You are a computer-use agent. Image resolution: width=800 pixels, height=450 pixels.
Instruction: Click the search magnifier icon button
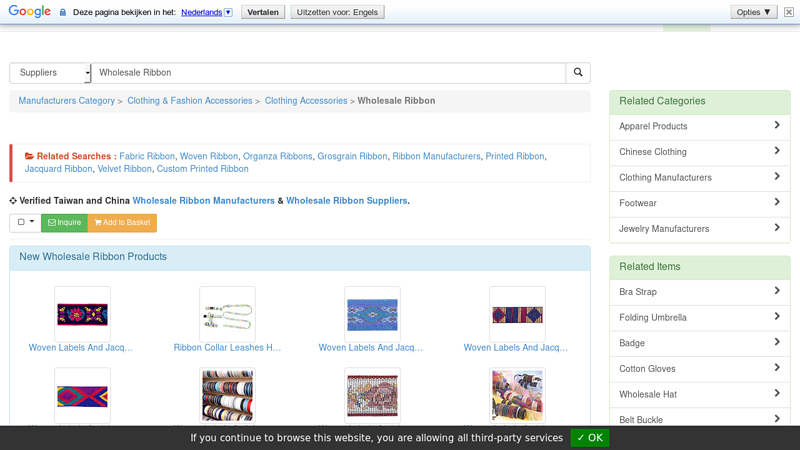[577, 73]
